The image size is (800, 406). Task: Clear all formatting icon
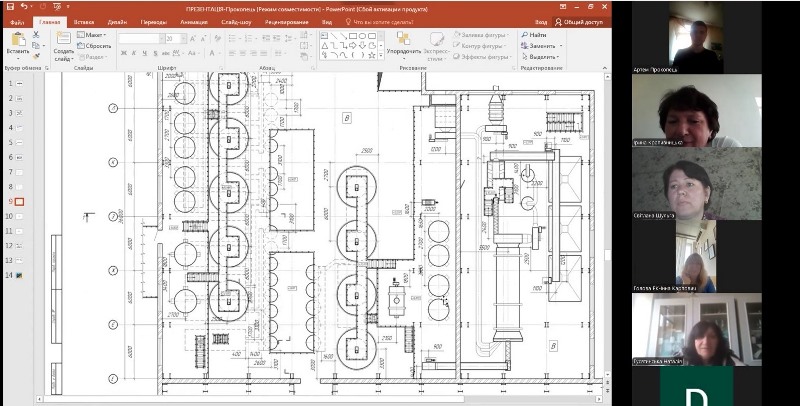[218, 39]
